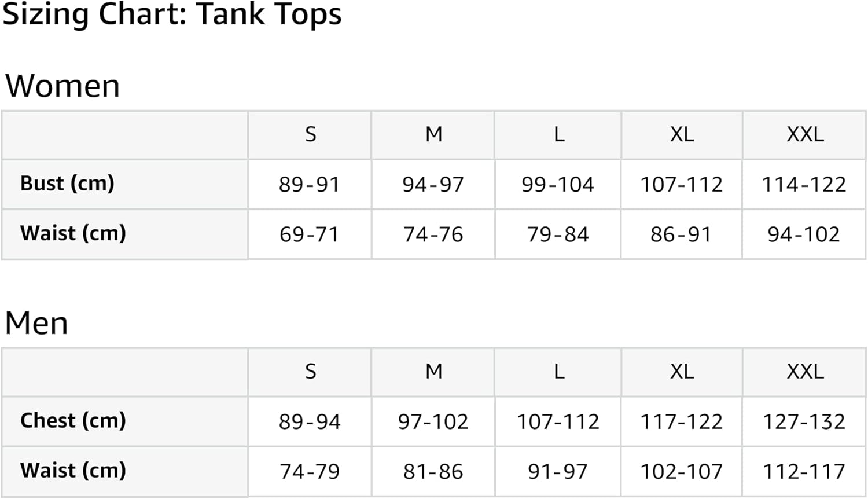The width and height of the screenshot is (868, 499).
Task: Click the men's waist value 91-97
Action: 557,472
